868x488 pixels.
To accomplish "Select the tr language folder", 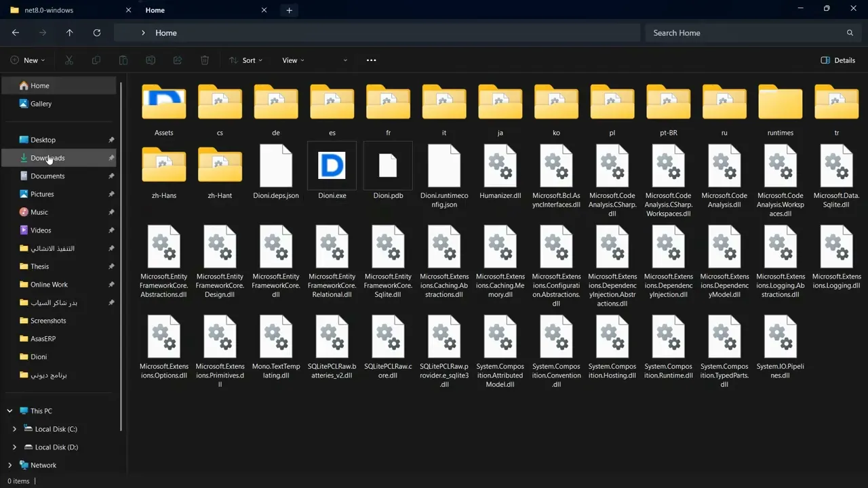I will click(x=837, y=110).
